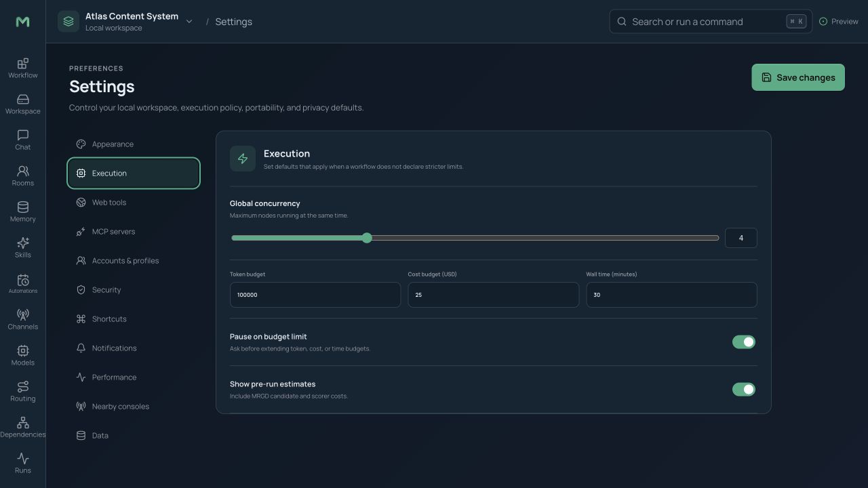
Task: Select the Execution settings tab
Action: (x=134, y=174)
